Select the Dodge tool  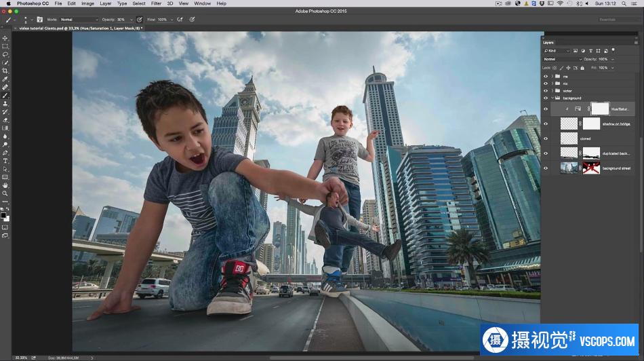pyautogui.click(x=5, y=145)
